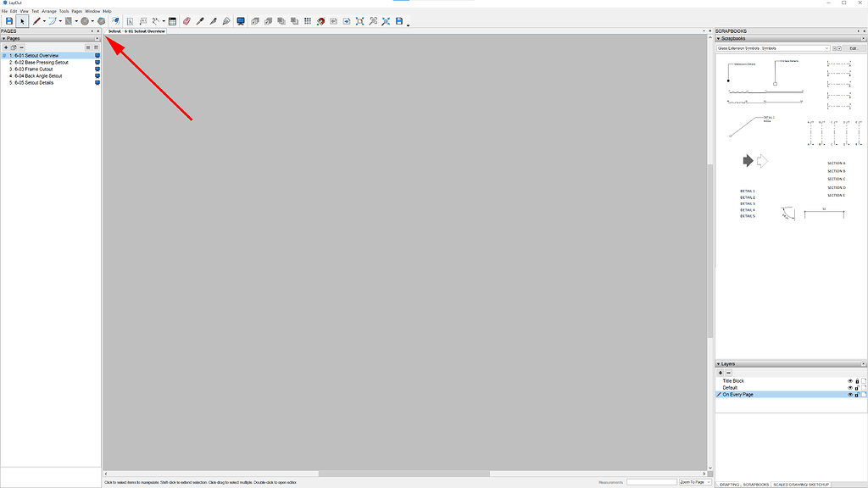Toggle the Default layer's eye icon
Image resolution: width=868 pixels, height=488 pixels.
[850, 387]
